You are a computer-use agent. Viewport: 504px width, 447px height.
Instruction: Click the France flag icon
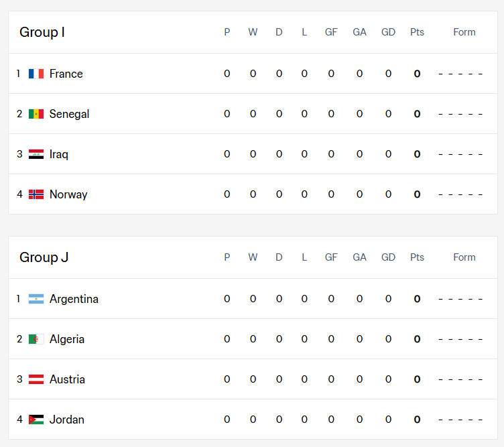pyautogui.click(x=36, y=74)
